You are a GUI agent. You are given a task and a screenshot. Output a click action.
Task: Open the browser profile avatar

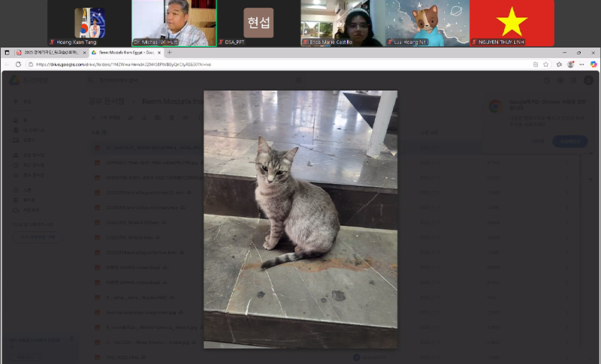pos(570,65)
